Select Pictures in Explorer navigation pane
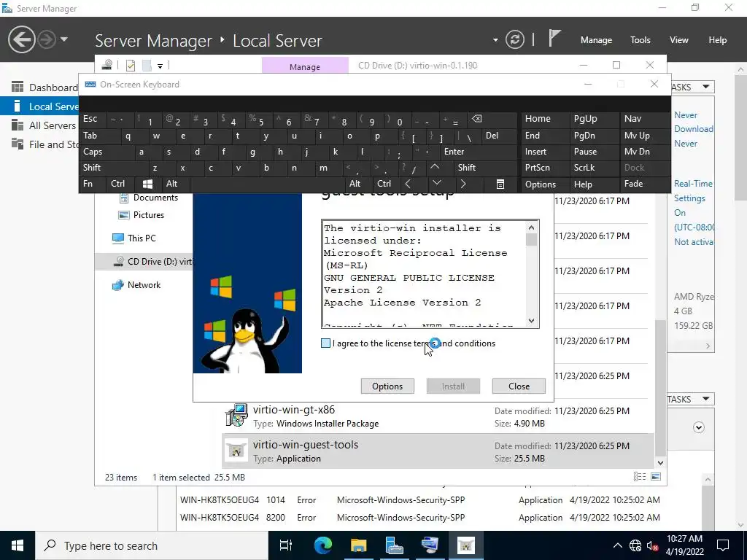The height and width of the screenshot is (560, 747). 141,215
